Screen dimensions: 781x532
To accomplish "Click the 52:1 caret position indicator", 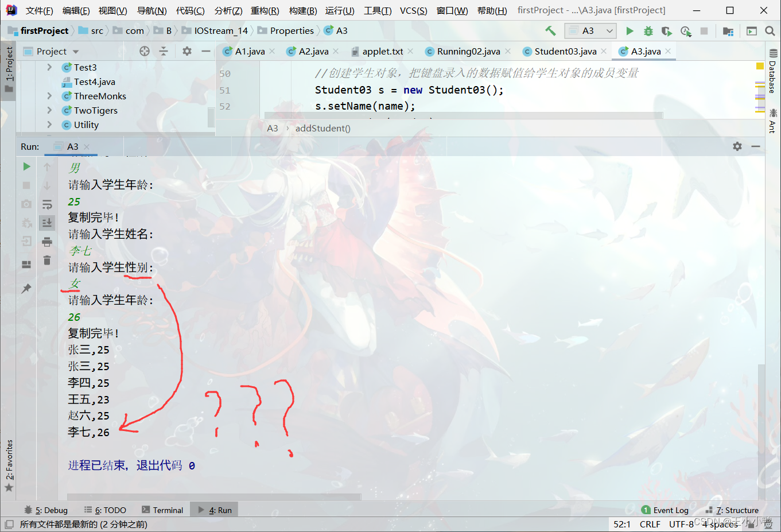I will [x=622, y=524].
